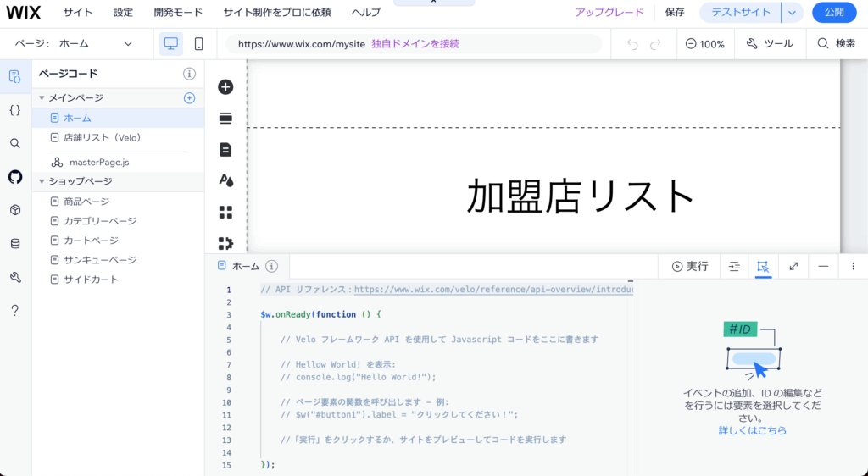Collapse the ショップページ tree section
Screen dimensions: 868x476
pyautogui.click(x=42, y=181)
